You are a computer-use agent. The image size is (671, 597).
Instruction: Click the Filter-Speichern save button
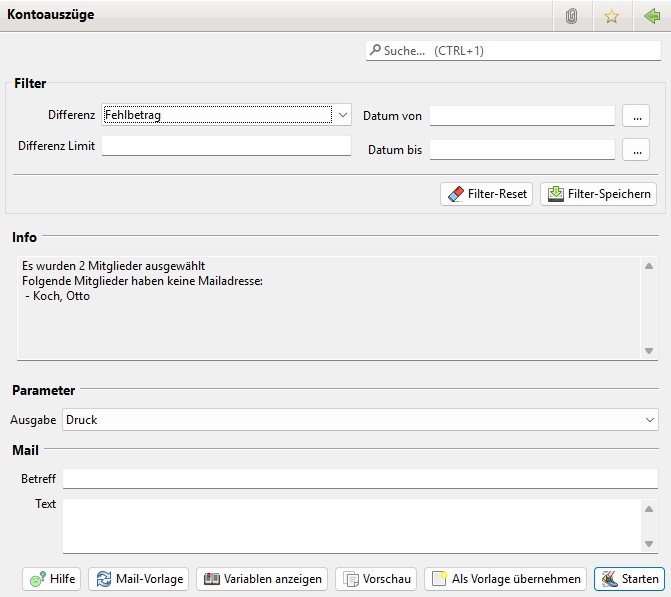(x=598, y=194)
